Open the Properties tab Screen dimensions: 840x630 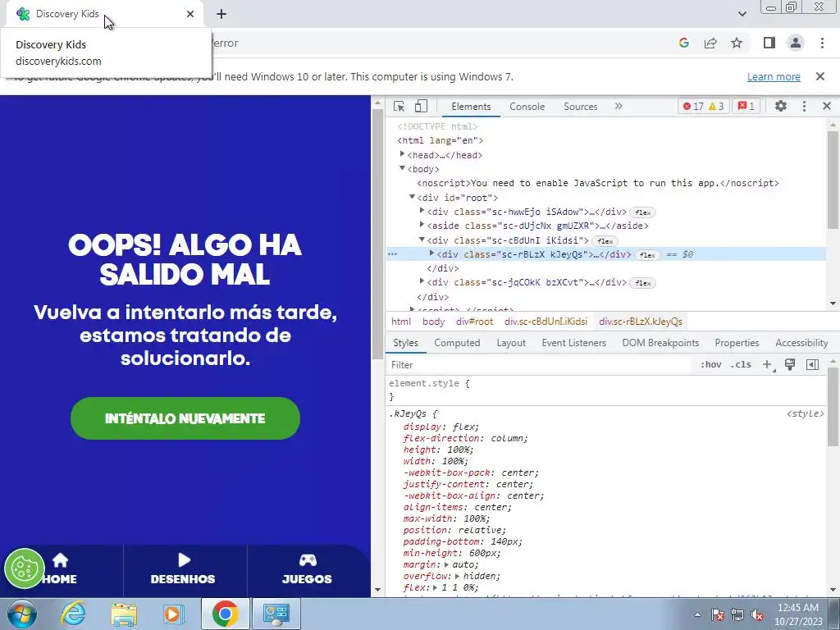pos(737,343)
